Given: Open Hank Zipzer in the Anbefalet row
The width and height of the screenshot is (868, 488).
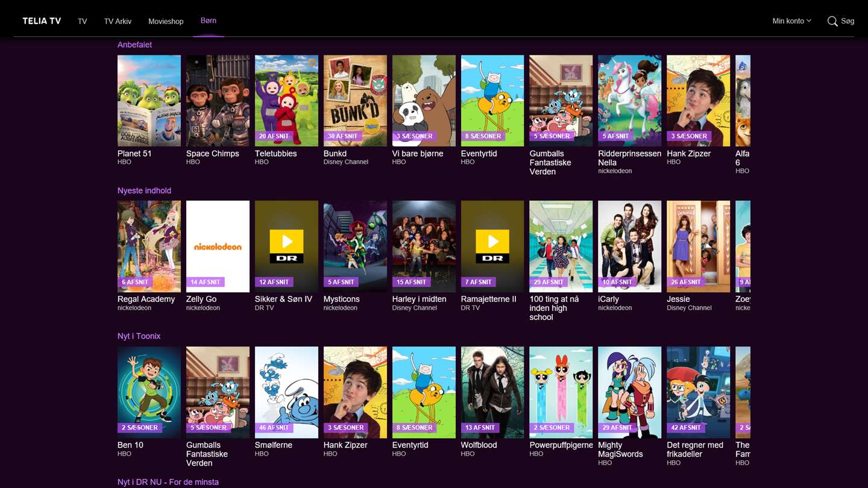Looking at the screenshot, I should 699,101.
